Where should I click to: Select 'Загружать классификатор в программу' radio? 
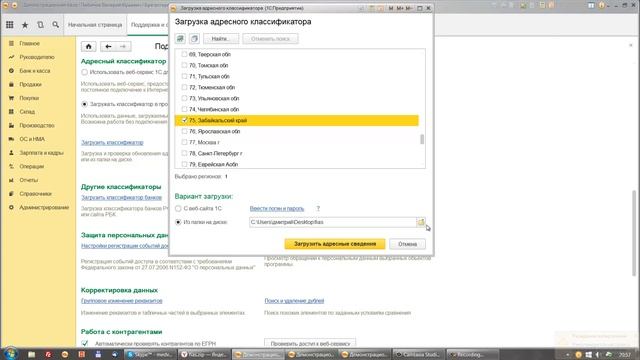84,104
